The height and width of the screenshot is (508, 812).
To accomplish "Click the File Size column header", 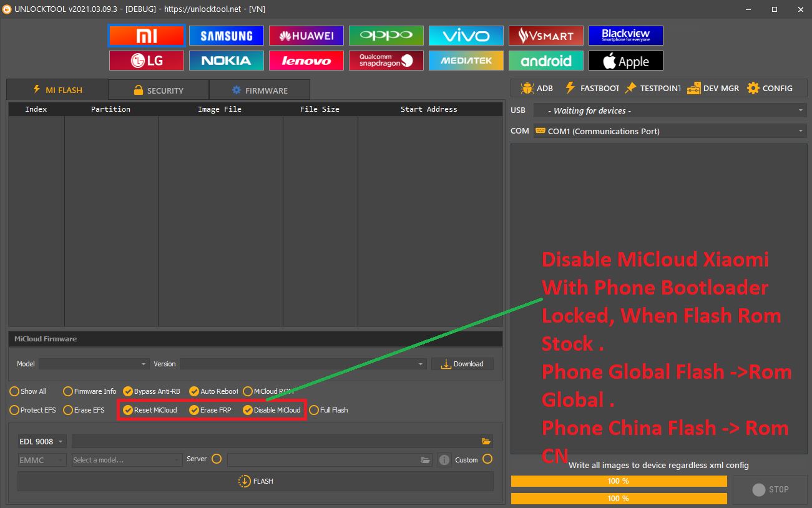I will tap(320, 109).
